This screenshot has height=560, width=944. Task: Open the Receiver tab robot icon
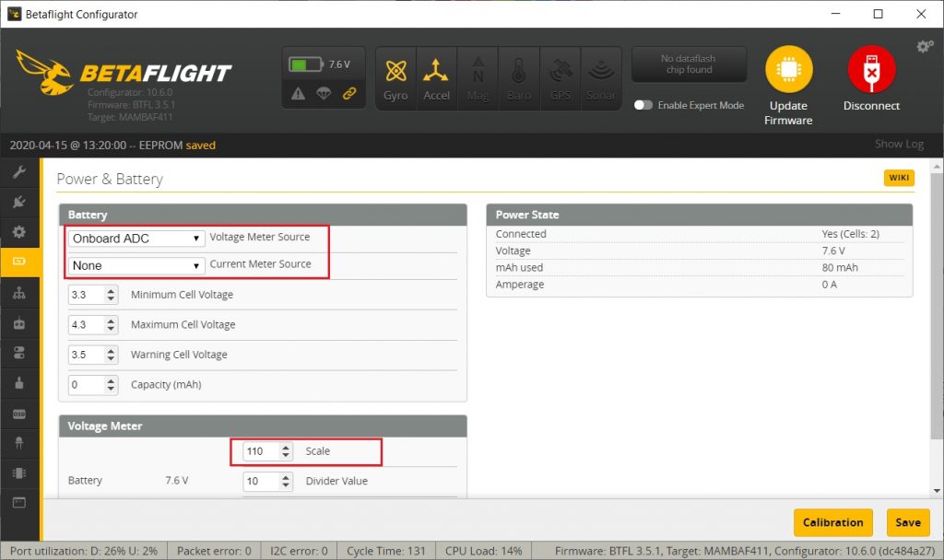click(x=19, y=323)
